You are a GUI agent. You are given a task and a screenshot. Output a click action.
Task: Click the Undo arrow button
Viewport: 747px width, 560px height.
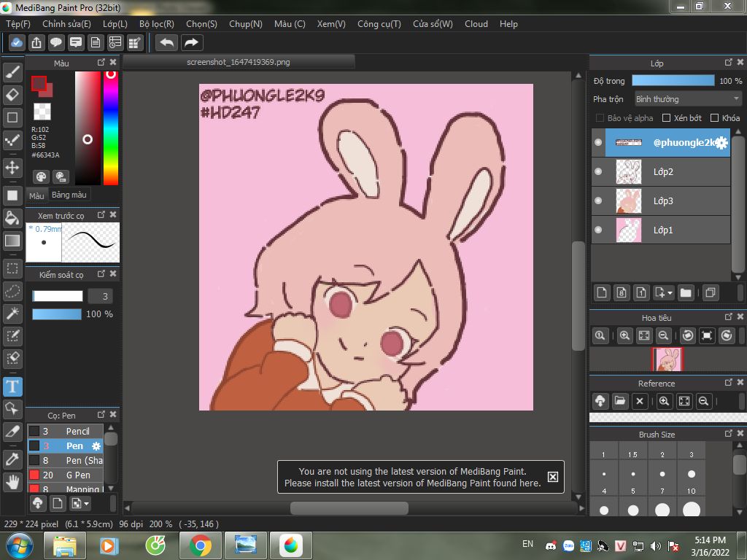(x=167, y=42)
